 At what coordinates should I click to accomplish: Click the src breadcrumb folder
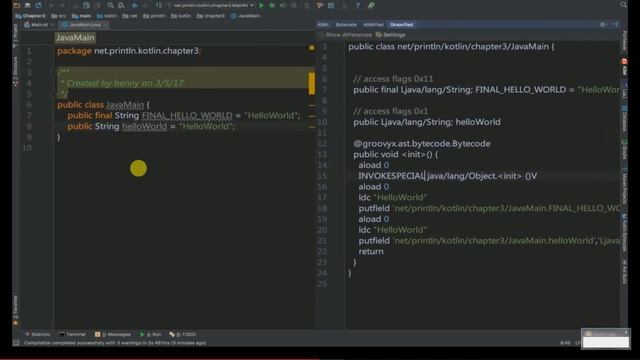pos(58,16)
